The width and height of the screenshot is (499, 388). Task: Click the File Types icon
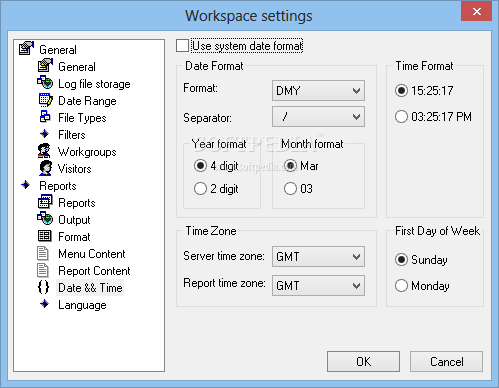(45, 116)
